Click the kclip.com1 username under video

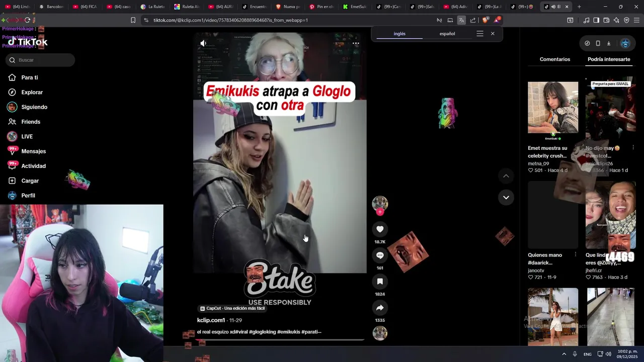211,320
